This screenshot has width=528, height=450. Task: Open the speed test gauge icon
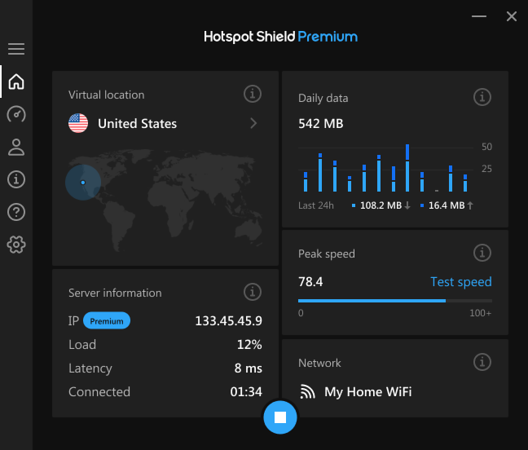(x=16, y=114)
